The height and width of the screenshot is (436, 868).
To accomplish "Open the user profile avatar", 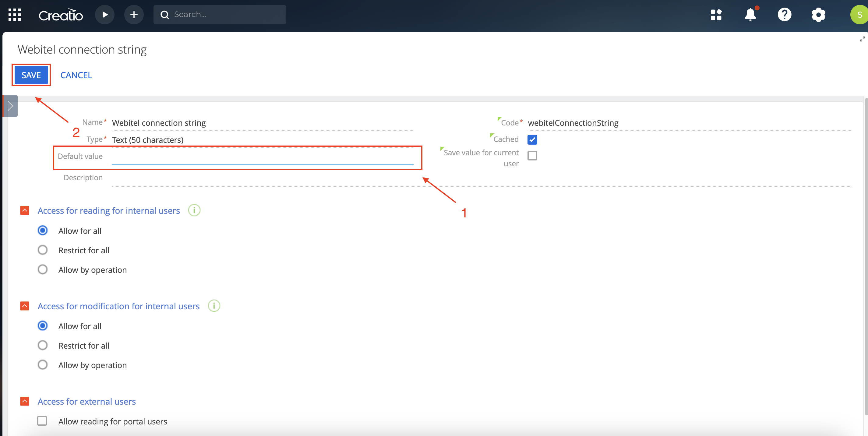I will (859, 15).
